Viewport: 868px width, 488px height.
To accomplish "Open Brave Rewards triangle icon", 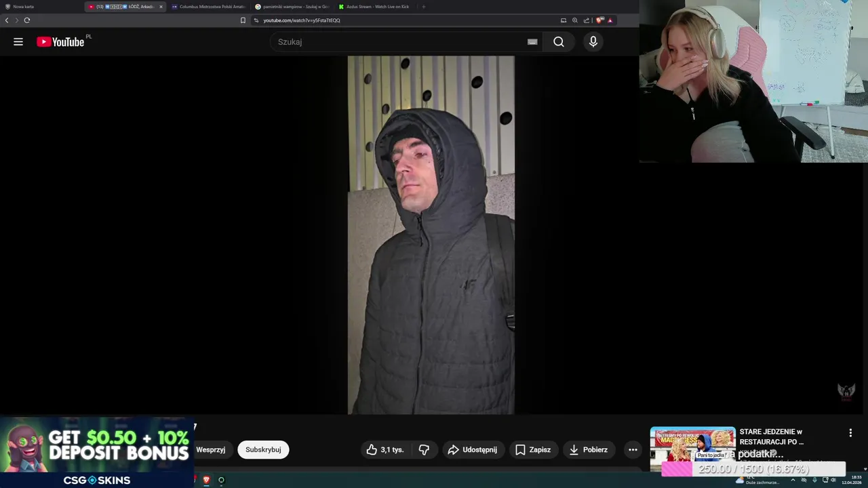I will pyautogui.click(x=610, y=20).
